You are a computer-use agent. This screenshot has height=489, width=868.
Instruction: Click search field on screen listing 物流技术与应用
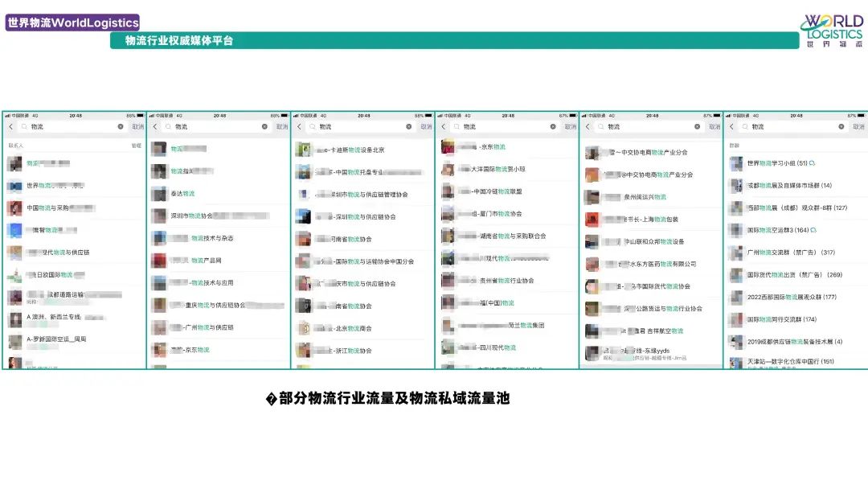click(x=216, y=127)
